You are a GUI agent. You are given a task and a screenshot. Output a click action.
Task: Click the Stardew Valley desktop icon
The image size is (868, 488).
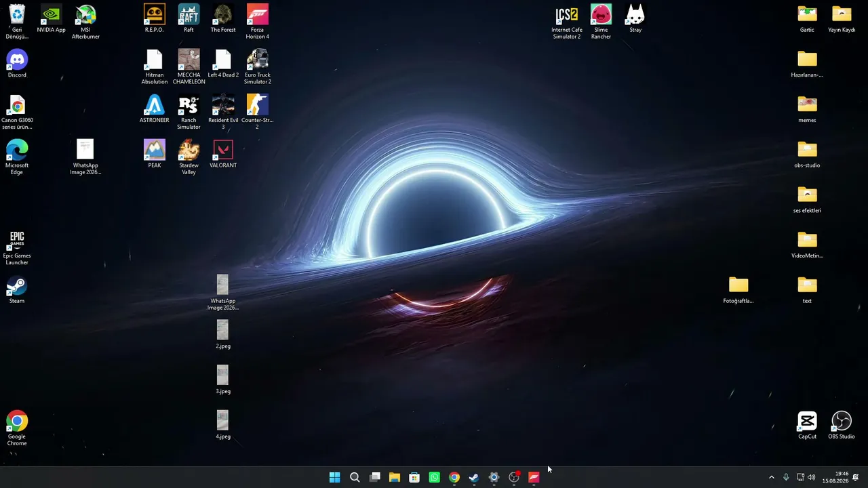point(189,157)
